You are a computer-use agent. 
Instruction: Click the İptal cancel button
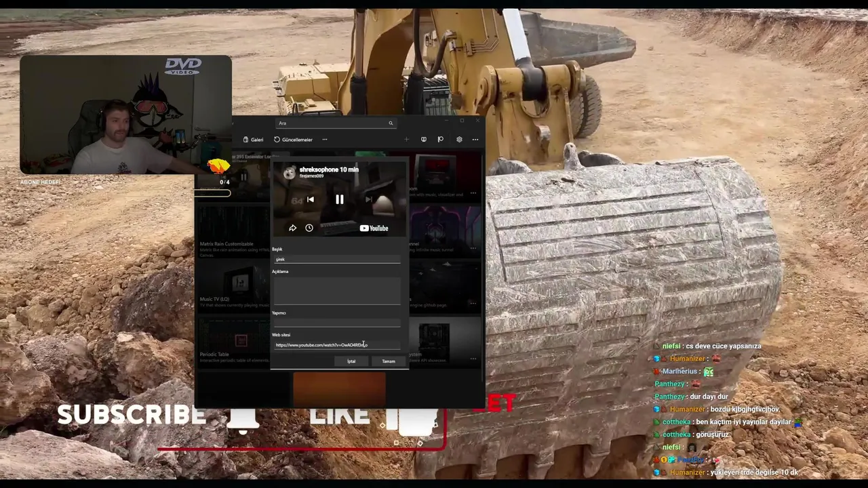click(x=351, y=361)
